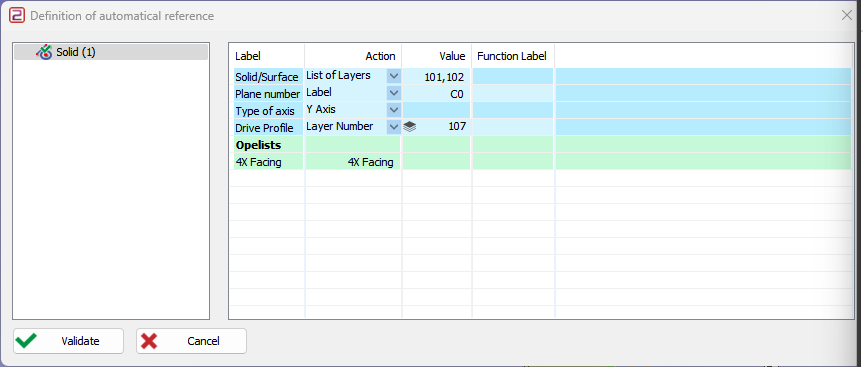
Task: Click the Solid item icon in tree
Action: pyautogui.click(x=44, y=52)
